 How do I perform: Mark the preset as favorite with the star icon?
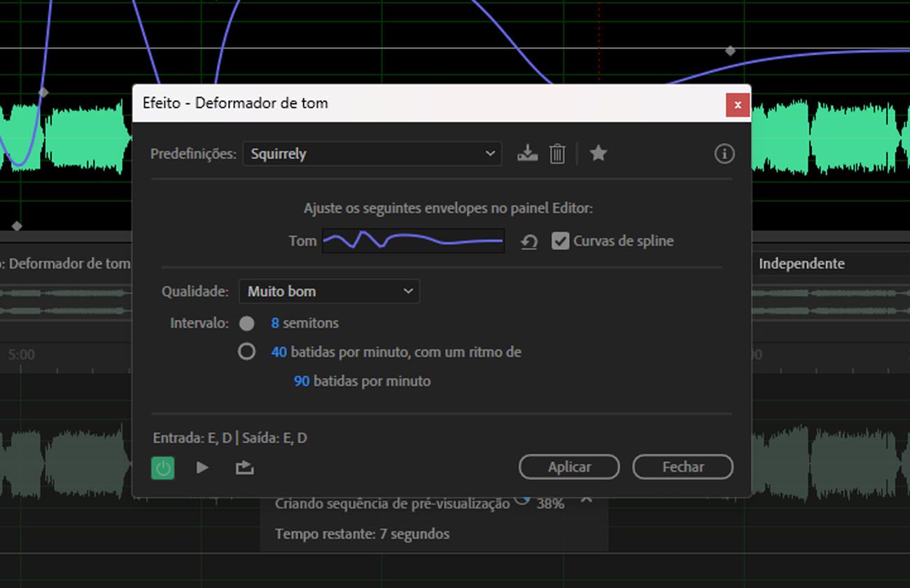[598, 153]
